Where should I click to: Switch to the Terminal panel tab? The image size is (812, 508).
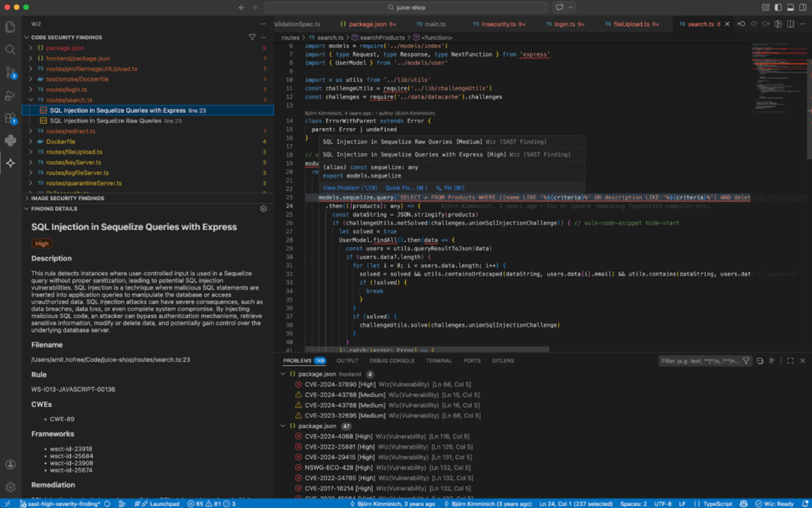click(x=439, y=361)
